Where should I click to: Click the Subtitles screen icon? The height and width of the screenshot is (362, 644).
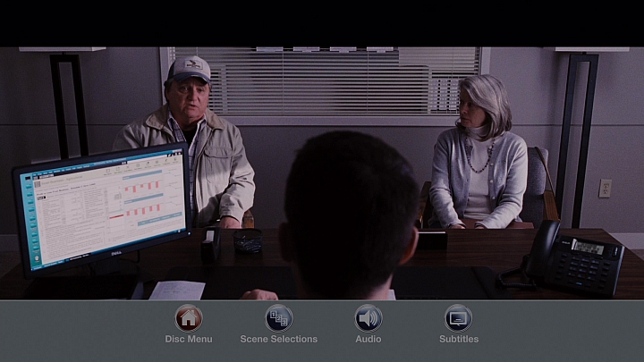tap(458, 318)
